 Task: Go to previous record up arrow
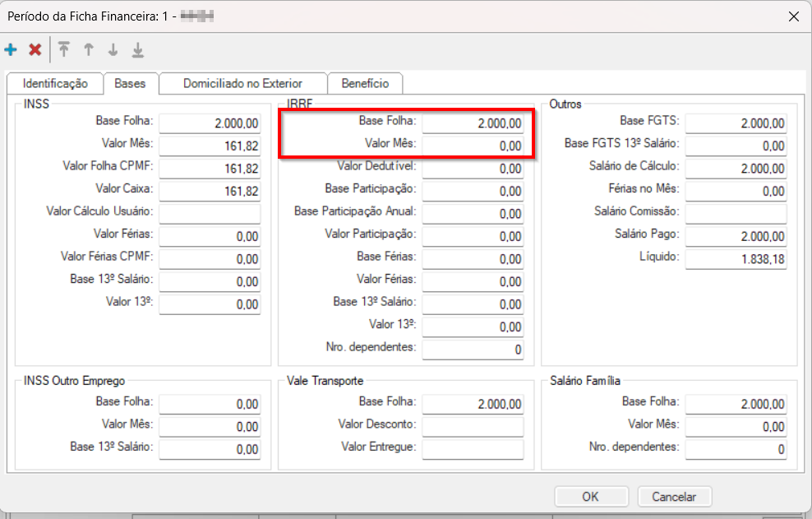89,50
